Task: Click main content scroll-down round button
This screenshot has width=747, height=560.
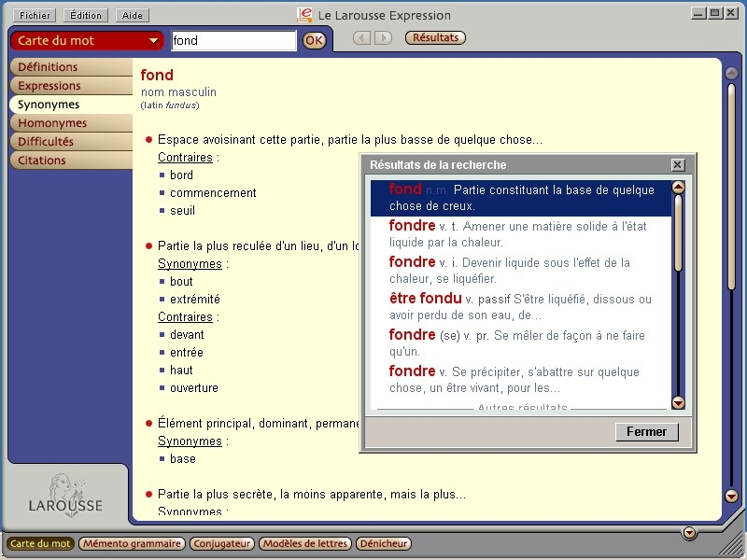Action: click(x=731, y=497)
